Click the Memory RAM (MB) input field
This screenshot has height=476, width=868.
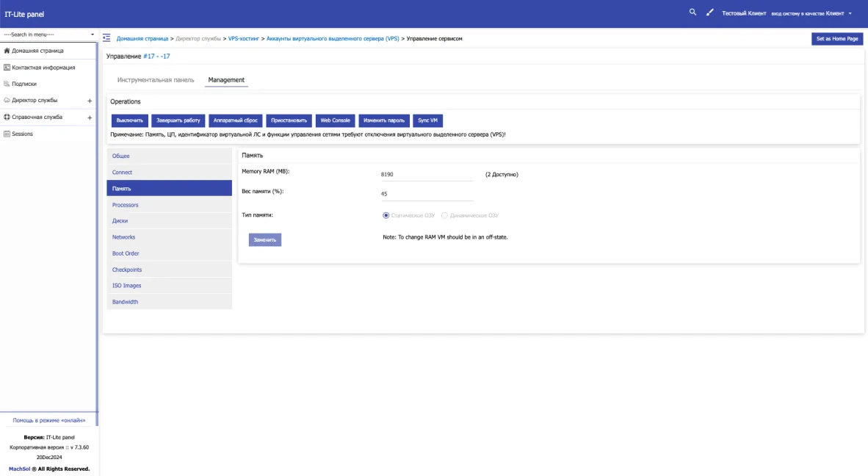click(427, 174)
